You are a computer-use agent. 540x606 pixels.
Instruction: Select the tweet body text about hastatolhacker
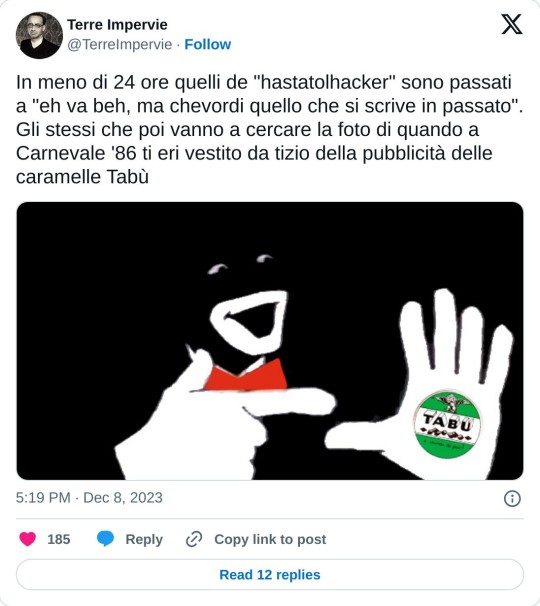[x=269, y=129]
